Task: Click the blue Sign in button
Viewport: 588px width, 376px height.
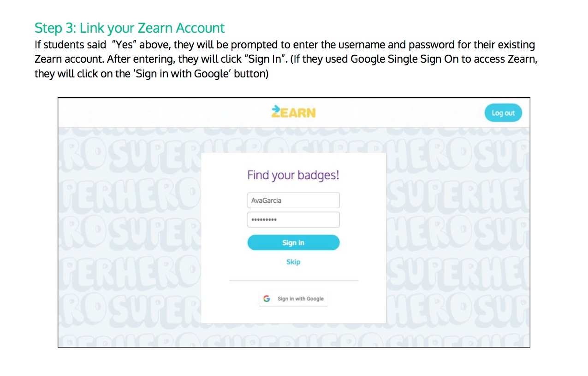Action: pyautogui.click(x=293, y=243)
